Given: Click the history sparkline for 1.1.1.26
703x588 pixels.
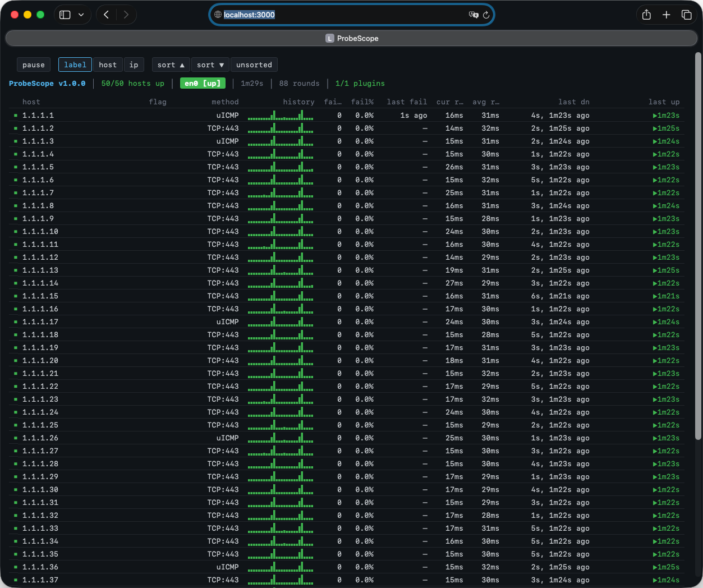Looking at the screenshot, I should pos(281,438).
